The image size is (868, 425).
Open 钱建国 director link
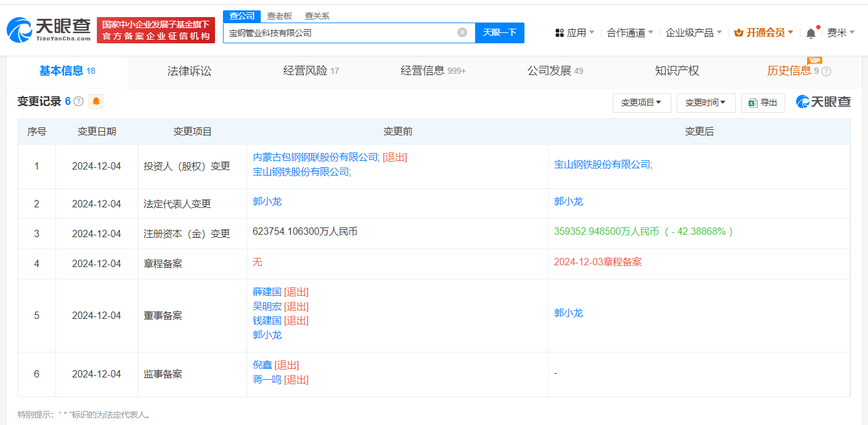267,320
